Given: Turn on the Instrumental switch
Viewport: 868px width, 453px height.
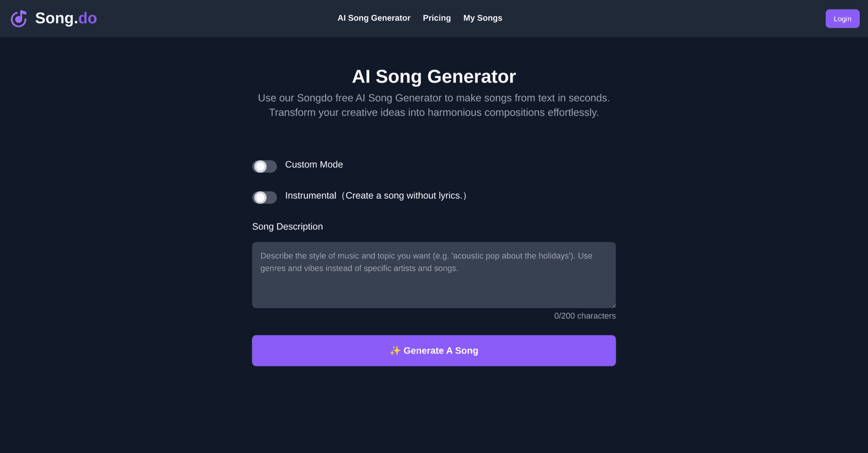Looking at the screenshot, I should click(x=265, y=197).
